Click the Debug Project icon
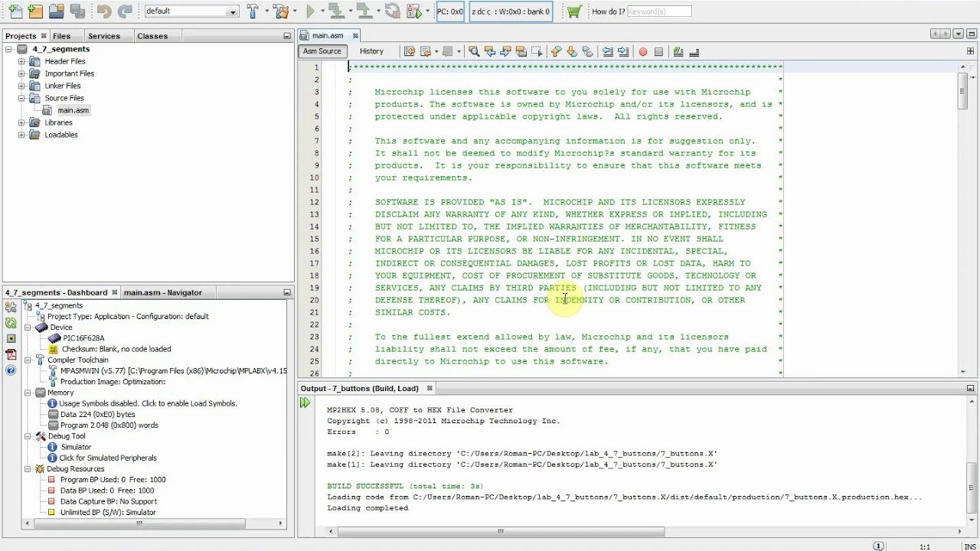This screenshot has width=980, height=551. coord(413,11)
